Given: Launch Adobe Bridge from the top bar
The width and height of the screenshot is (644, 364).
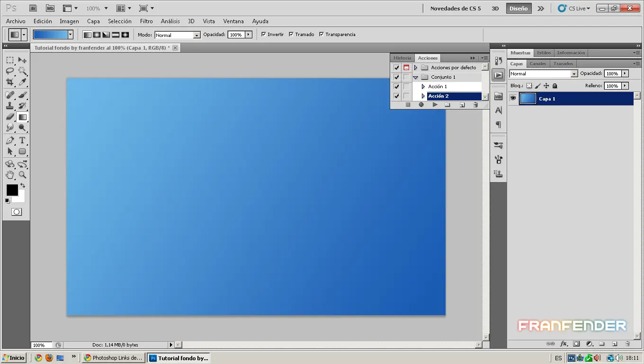Looking at the screenshot, I should pos(33,8).
